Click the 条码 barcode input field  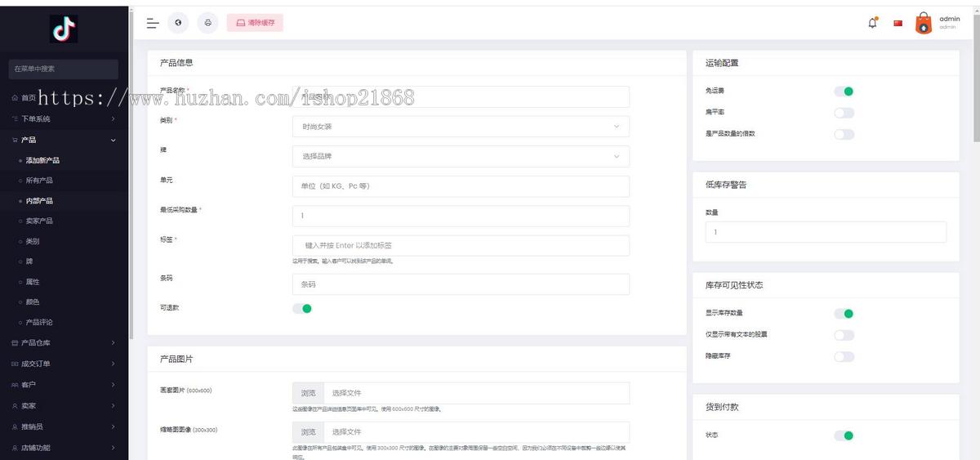(x=461, y=284)
